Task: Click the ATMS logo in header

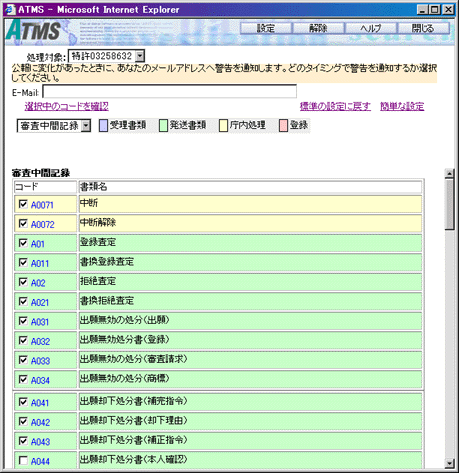Action: coord(33,31)
